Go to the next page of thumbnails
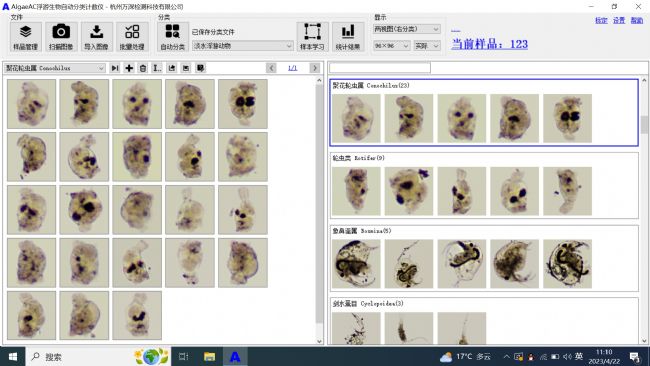This screenshot has width=650, height=366. point(315,68)
